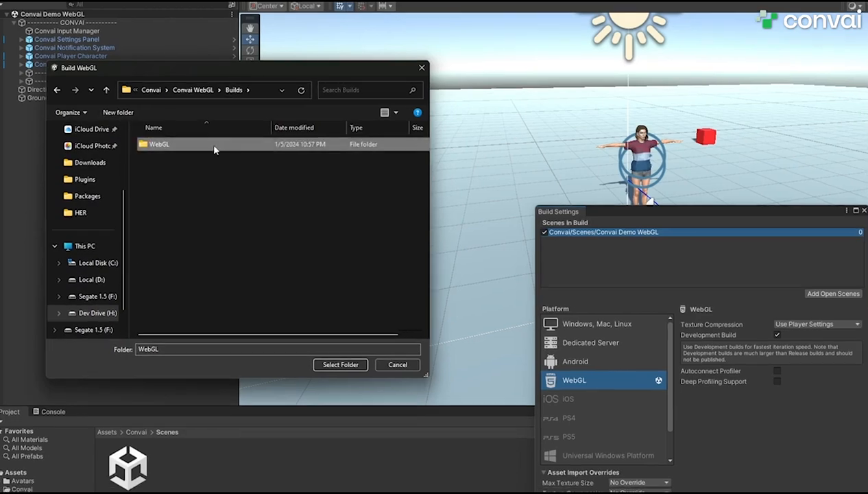Select the Dedicated Server platform

coord(590,342)
